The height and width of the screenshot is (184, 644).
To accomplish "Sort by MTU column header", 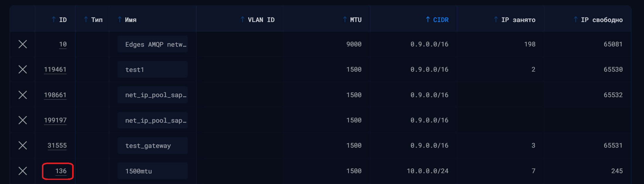I will click(x=352, y=20).
